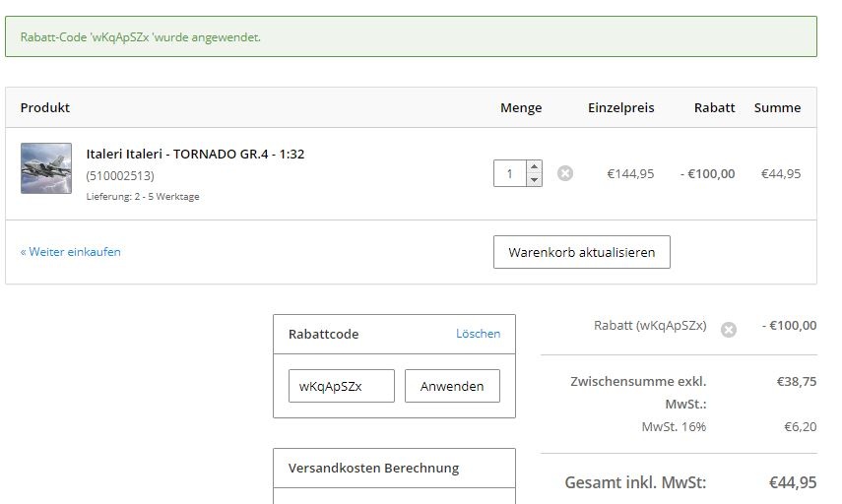Expand the Versandkosten Berechnung section
Viewport: 842px width, 504px height.
pos(373,468)
